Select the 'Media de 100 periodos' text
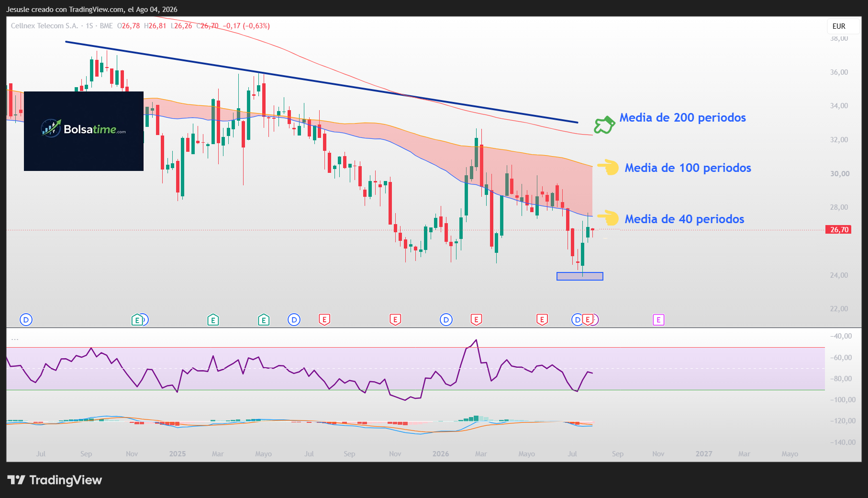The height and width of the screenshot is (498, 868). pyautogui.click(x=688, y=168)
